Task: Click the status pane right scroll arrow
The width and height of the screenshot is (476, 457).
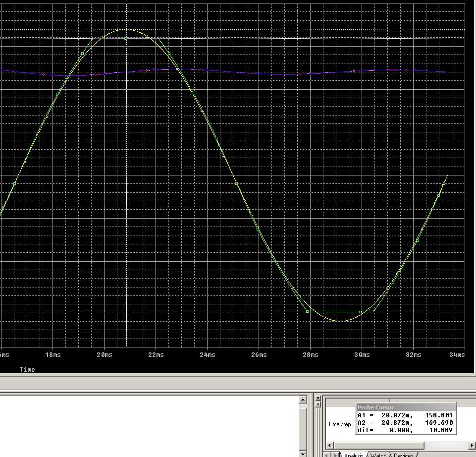Action: 472,446
